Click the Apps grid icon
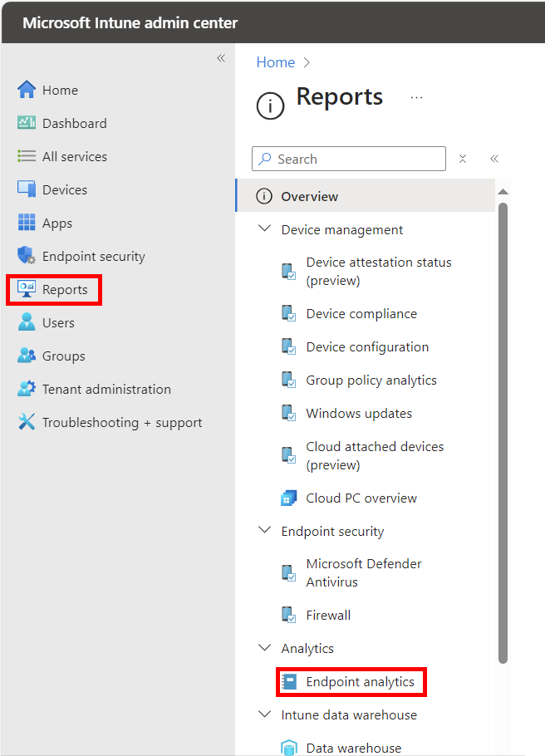 [x=27, y=223]
